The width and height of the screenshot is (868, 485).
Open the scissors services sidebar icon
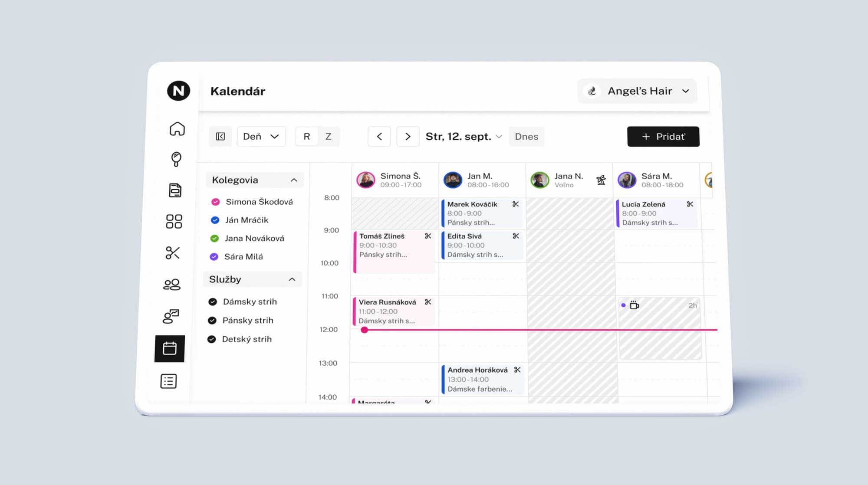(173, 253)
